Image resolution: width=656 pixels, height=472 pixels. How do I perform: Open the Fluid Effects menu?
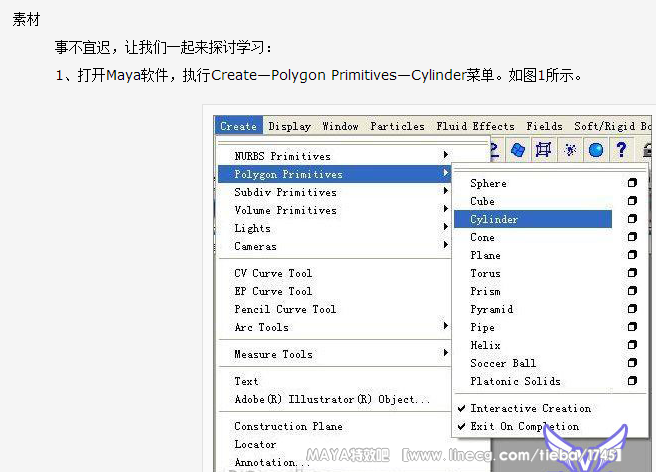[475, 126]
